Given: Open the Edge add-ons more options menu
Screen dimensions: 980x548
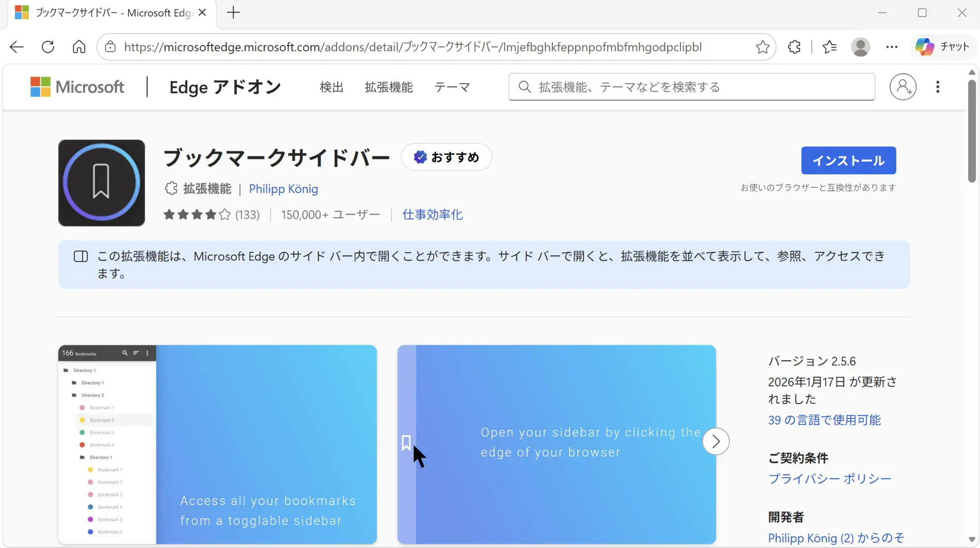Looking at the screenshot, I should coord(938,87).
